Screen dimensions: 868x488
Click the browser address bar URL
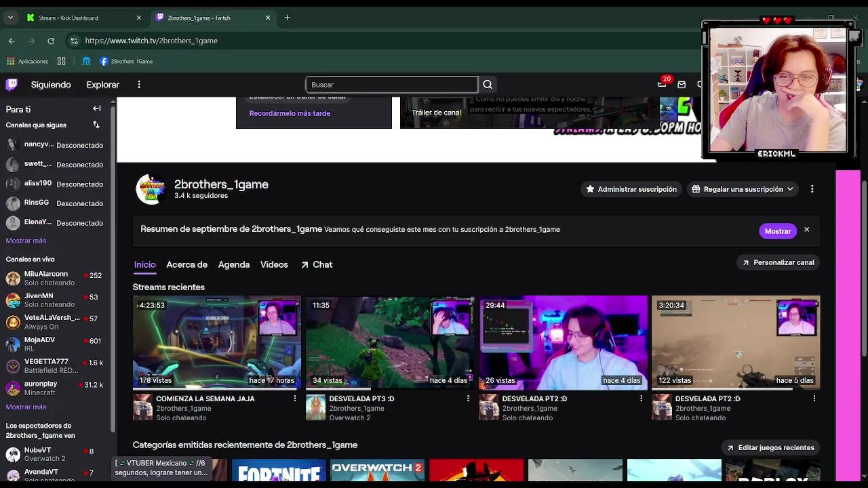click(x=151, y=41)
